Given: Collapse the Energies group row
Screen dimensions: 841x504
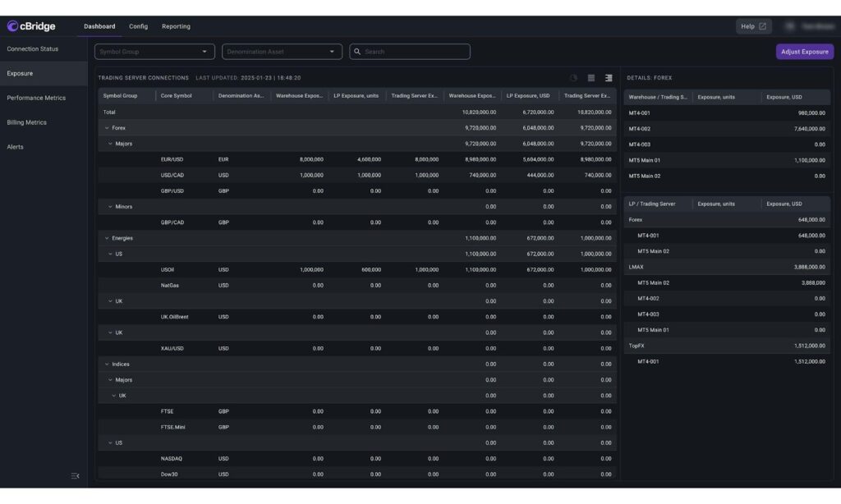Looking at the screenshot, I should tap(107, 238).
